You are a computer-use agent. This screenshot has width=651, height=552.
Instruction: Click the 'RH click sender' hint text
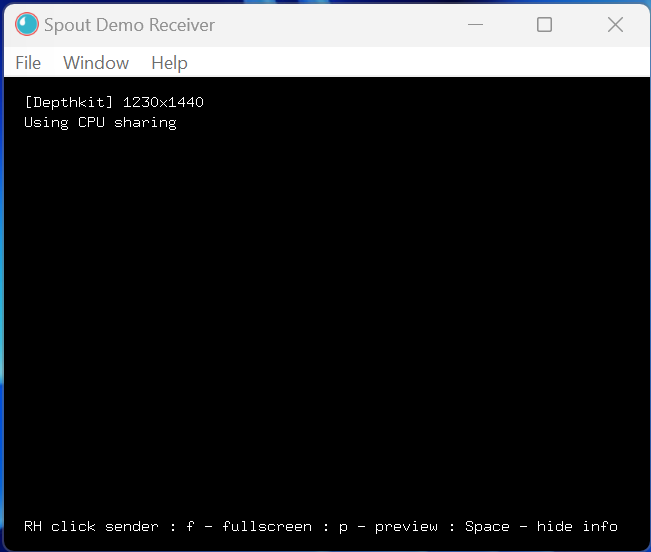point(91,526)
